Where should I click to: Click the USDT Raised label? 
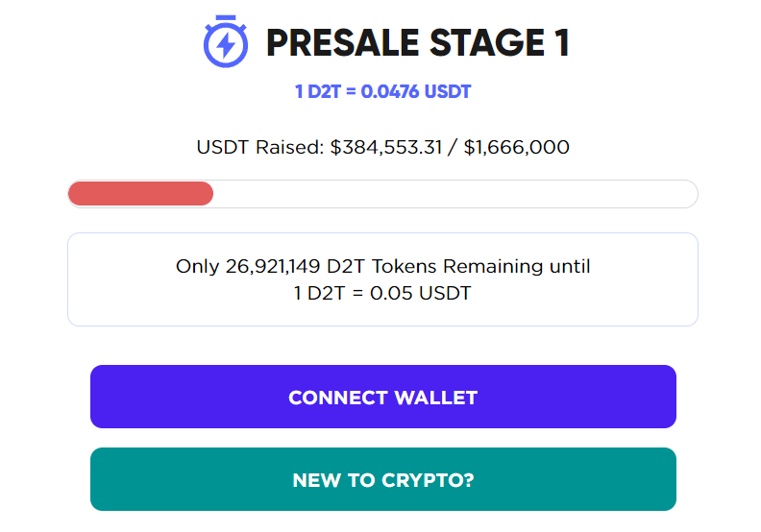(260, 147)
